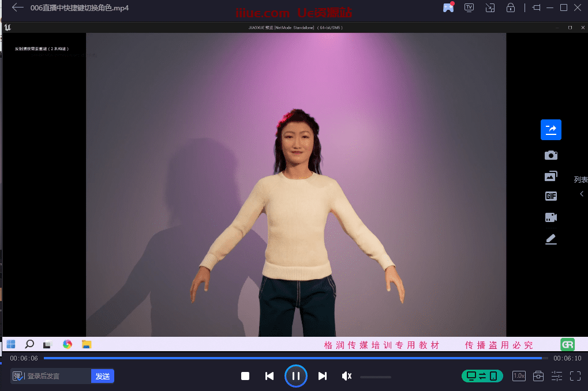
Task: Click the blue 发送 send button
Action: pos(103,376)
